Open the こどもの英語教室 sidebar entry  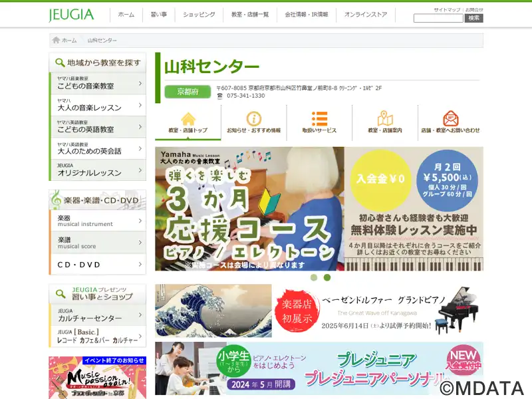(x=98, y=127)
